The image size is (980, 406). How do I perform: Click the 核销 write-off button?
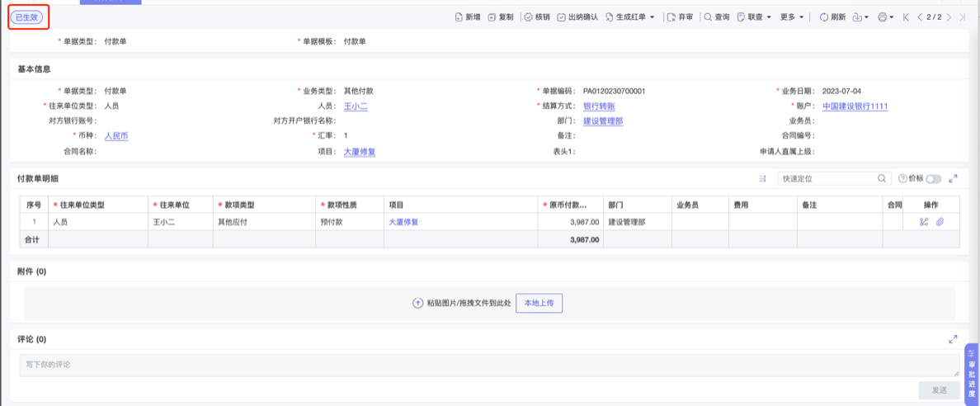pos(536,17)
